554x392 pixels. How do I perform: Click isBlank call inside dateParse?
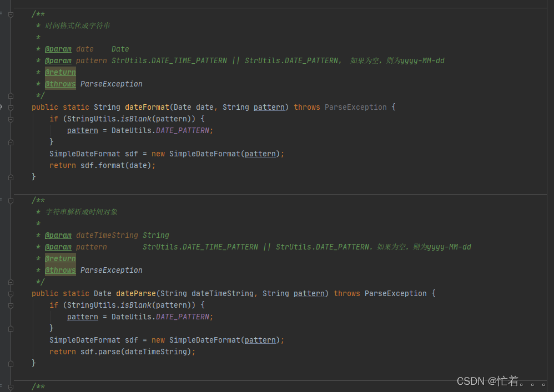click(x=136, y=305)
